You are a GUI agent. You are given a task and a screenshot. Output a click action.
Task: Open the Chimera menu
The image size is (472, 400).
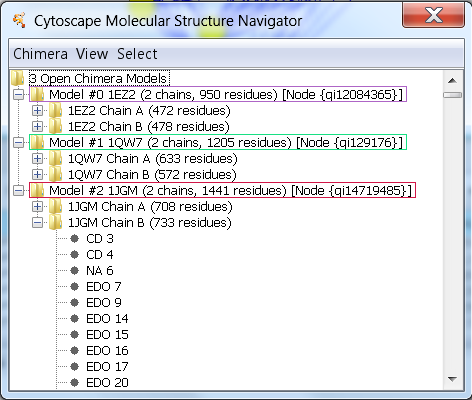(40, 54)
